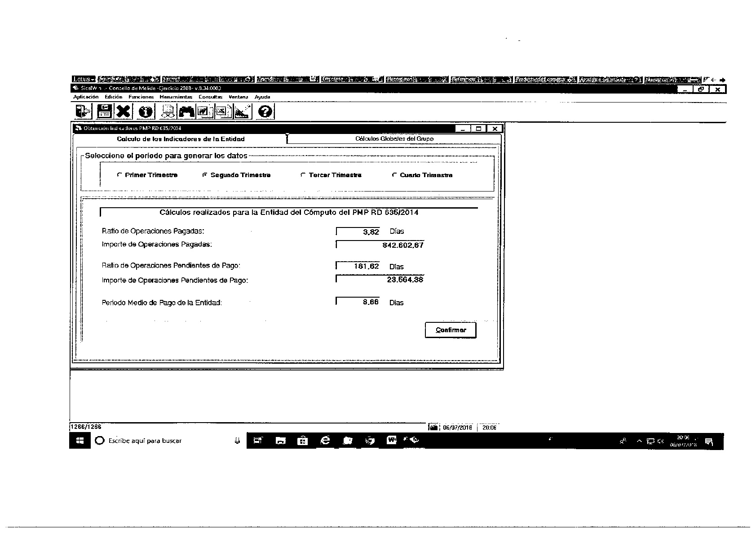Click the Lotus launcher dropdown
The image size is (756, 535).
[x=84, y=80]
